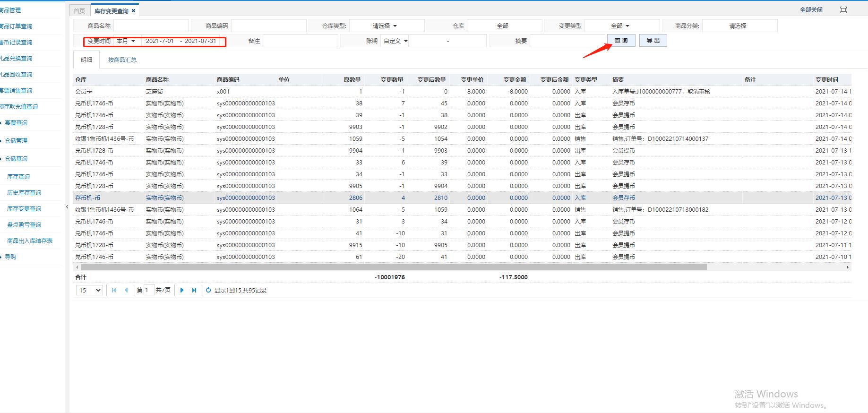
Task: Click the start date 2021-7-01 field
Action: pos(160,41)
